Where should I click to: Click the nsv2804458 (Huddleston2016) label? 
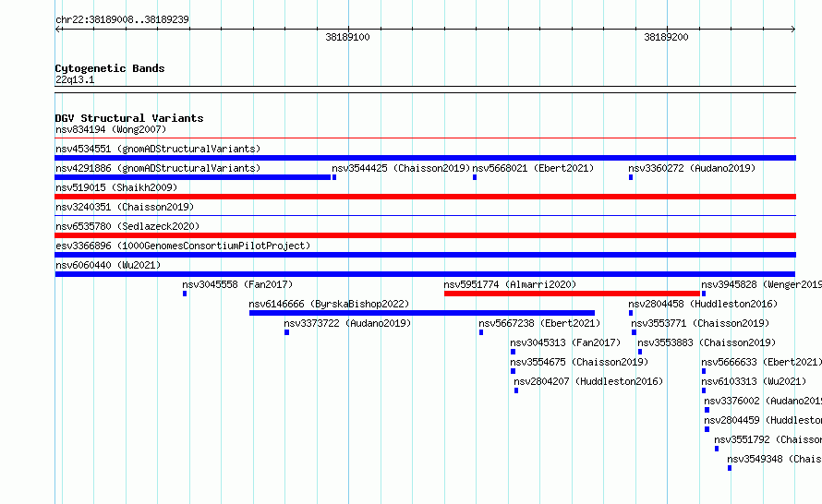[x=703, y=304]
